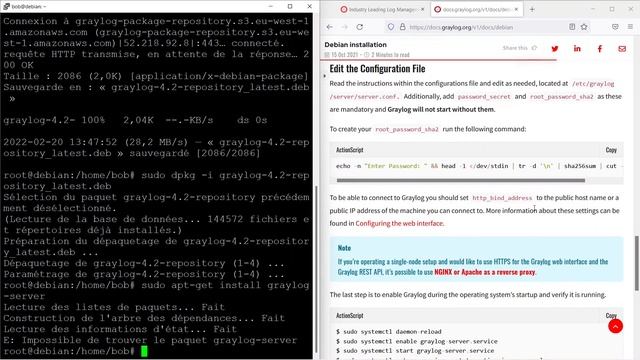Close the docs.graylog.org tab
Viewport: 640px width, 360px height.
pos(516,9)
